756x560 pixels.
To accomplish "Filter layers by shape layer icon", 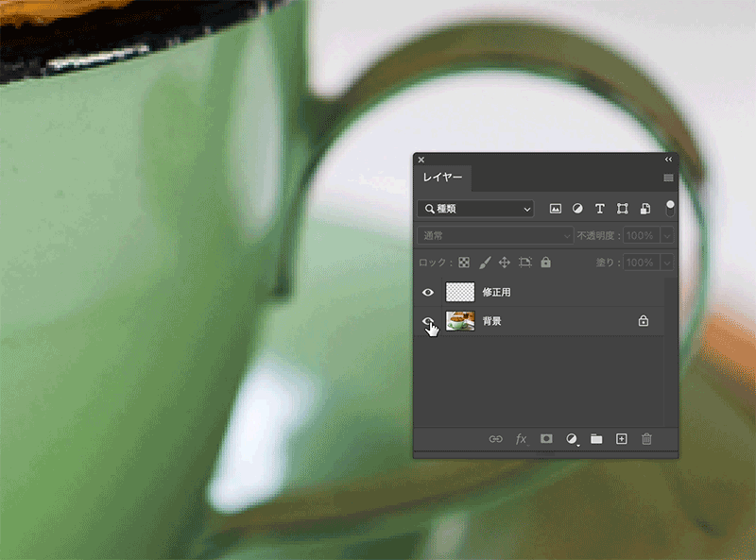I will 623,209.
